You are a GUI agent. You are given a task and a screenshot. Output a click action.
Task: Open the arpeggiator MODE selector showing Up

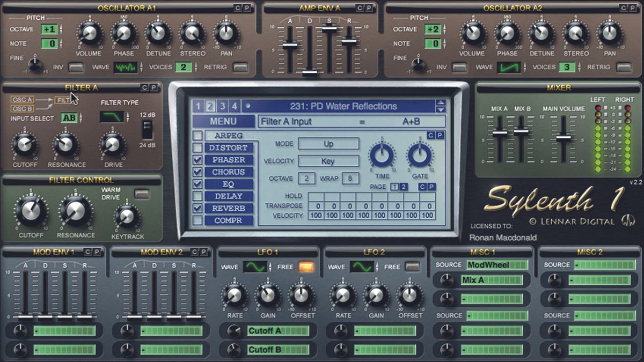point(328,144)
